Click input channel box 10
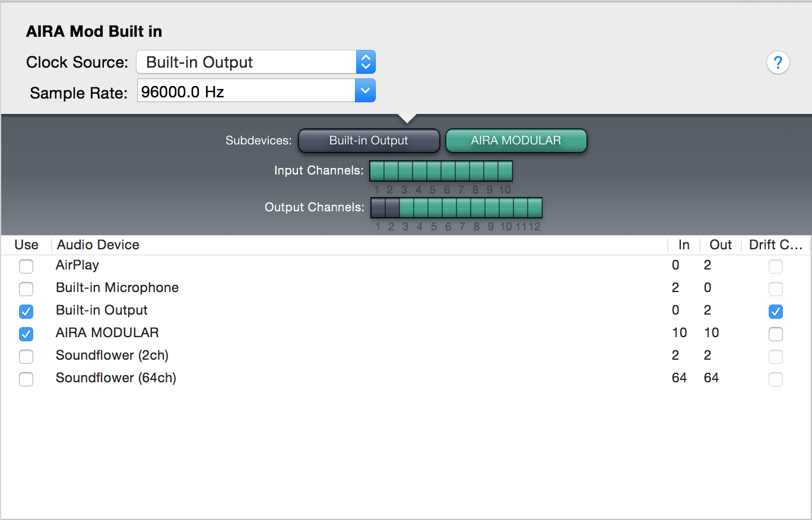 pos(505,171)
